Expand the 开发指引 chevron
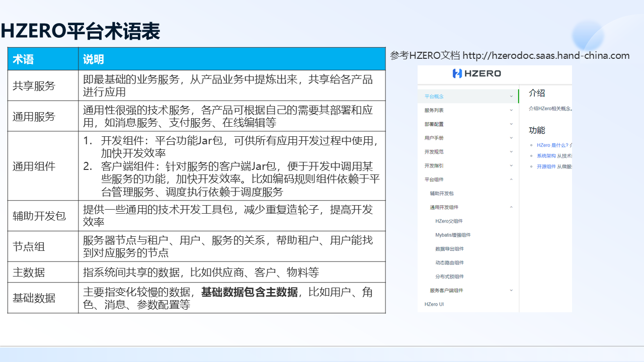644x362 pixels. pyautogui.click(x=512, y=165)
